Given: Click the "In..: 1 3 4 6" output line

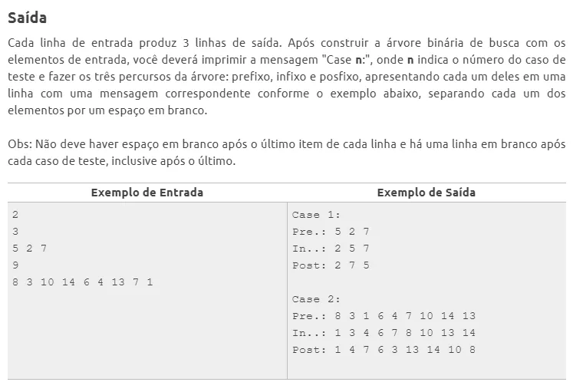Looking at the screenshot, I should (x=384, y=333).
